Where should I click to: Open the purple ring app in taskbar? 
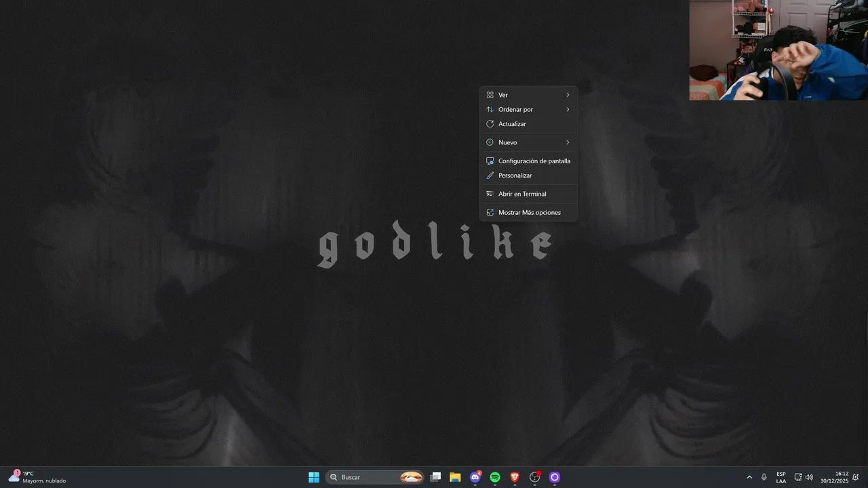point(554,477)
